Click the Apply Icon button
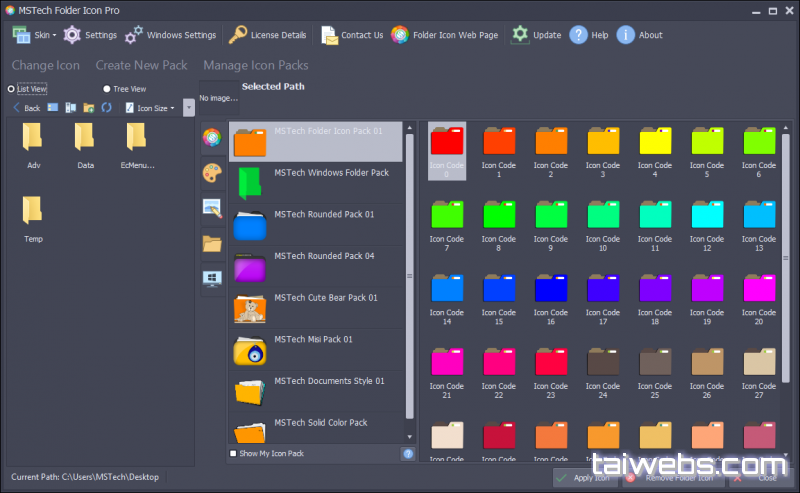 (587, 478)
